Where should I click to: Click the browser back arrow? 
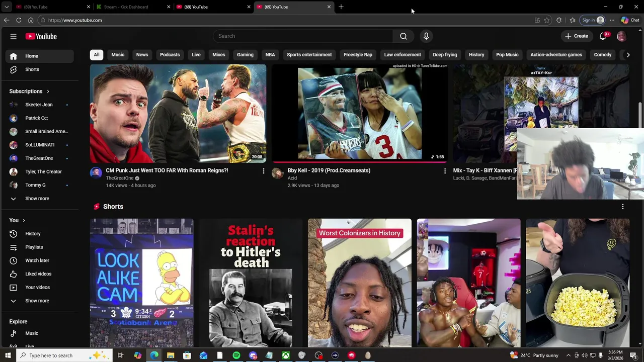point(7,20)
